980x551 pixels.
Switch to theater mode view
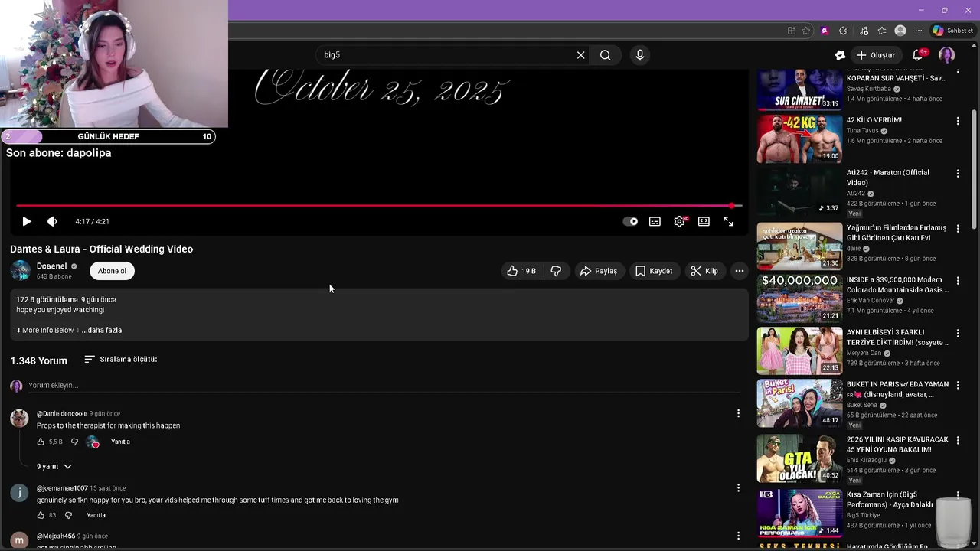(704, 221)
